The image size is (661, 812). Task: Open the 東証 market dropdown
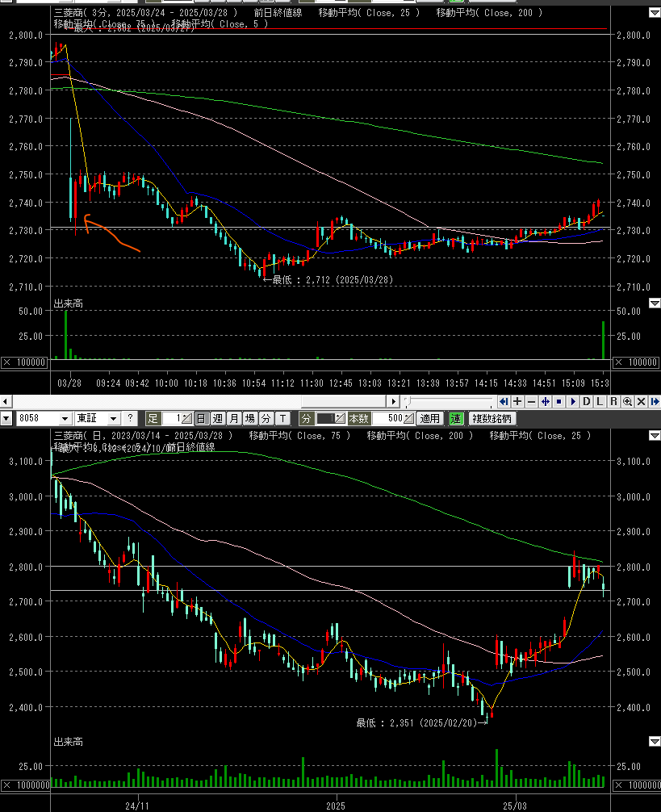pyautogui.click(x=114, y=418)
